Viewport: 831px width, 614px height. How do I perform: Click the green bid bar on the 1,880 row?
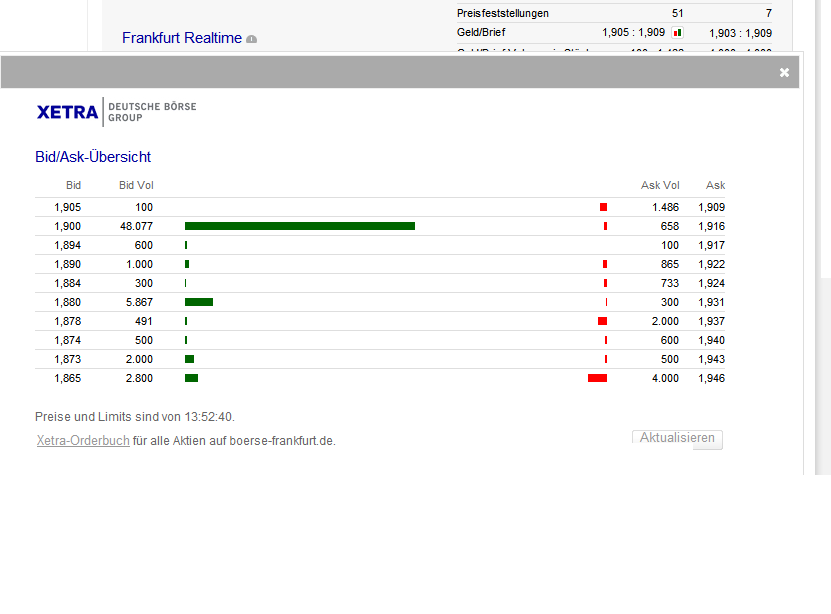[197, 301]
